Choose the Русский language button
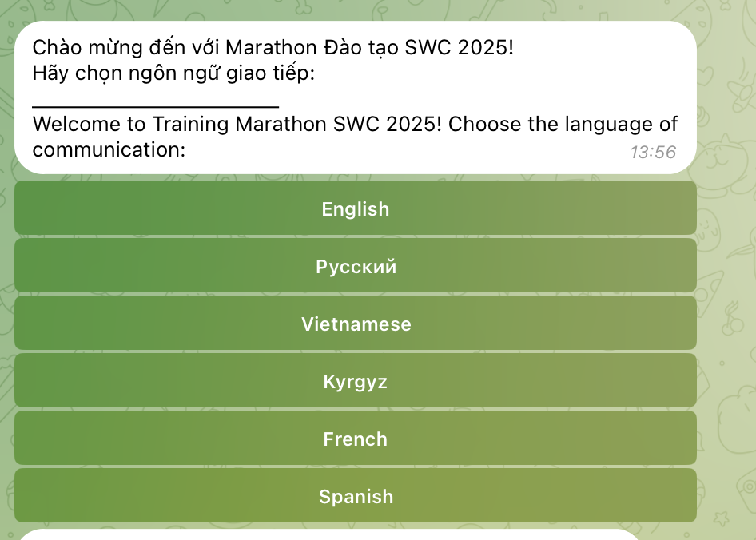Viewport: 756px width, 540px height. point(356,266)
